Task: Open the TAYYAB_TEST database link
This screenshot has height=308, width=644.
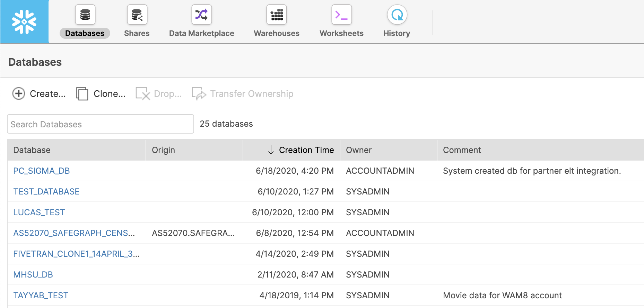Action: click(41, 296)
